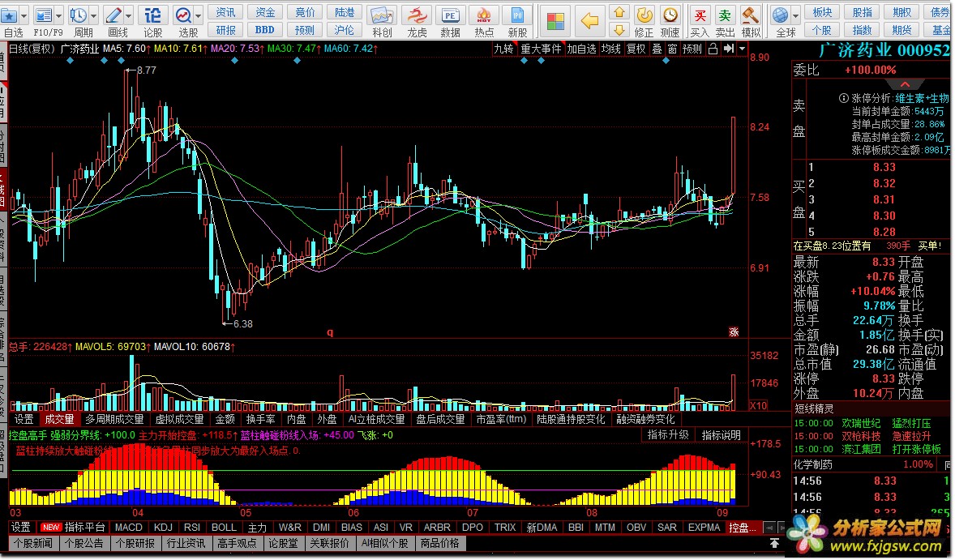Open the 个股新闻 bottom tab
The image size is (955, 560).
[33, 543]
